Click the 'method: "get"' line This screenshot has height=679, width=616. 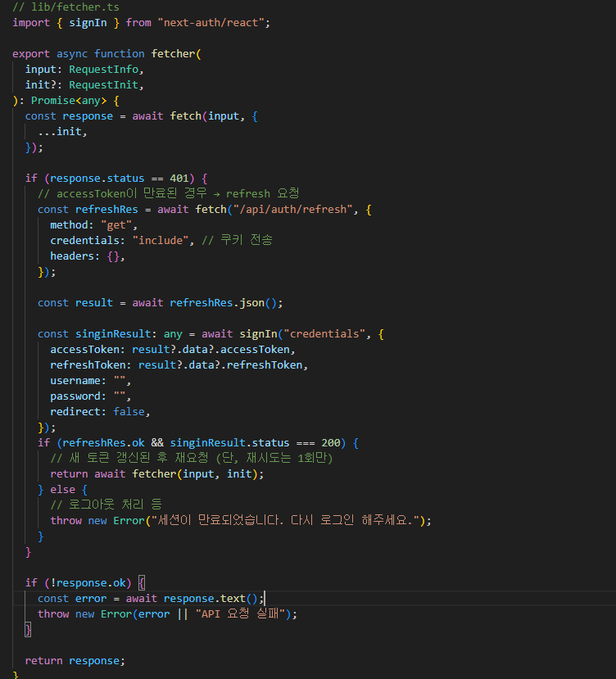pos(94,225)
